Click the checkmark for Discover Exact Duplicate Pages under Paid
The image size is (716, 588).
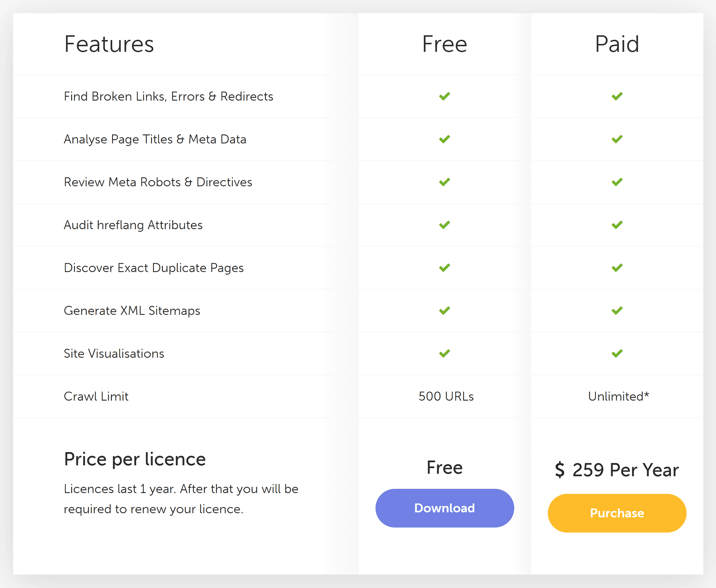[x=617, y=268]
